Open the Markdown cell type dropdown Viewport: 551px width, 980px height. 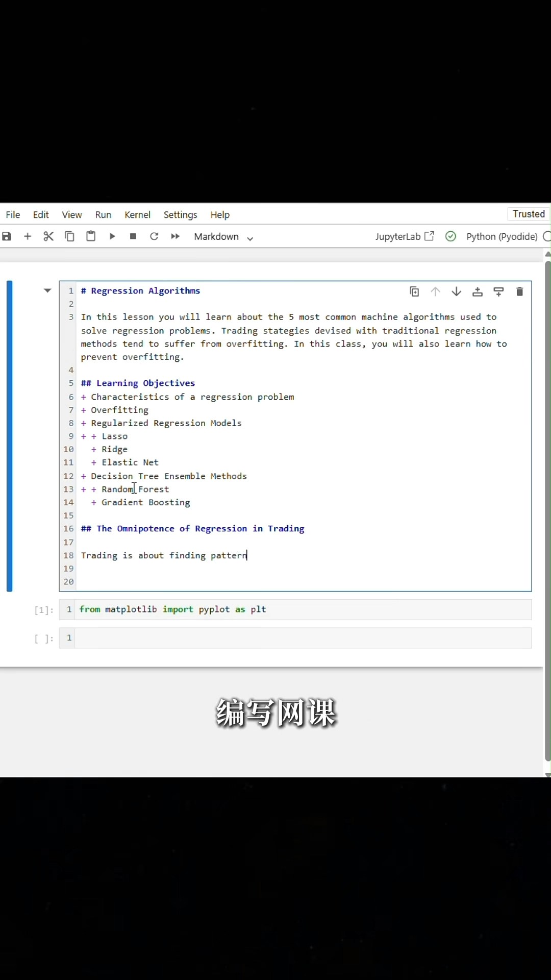[x=223, y=237]
